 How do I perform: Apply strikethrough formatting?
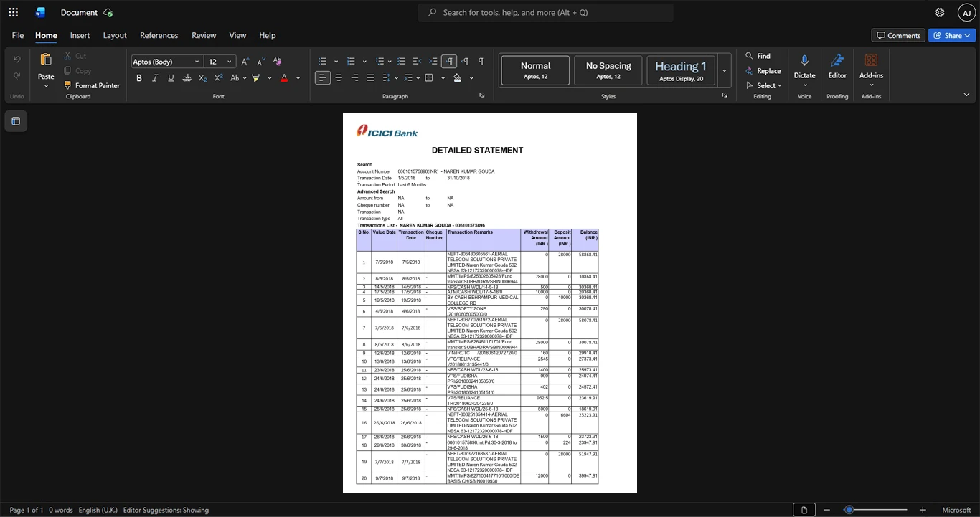click(187, 77)
